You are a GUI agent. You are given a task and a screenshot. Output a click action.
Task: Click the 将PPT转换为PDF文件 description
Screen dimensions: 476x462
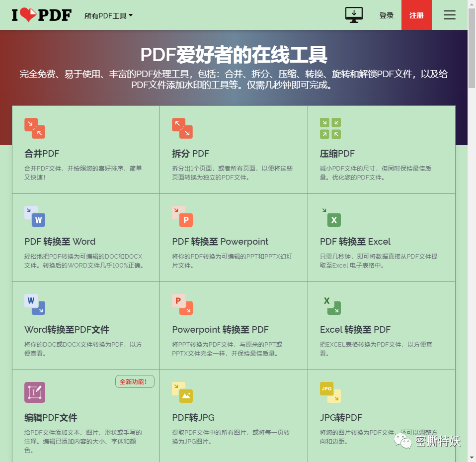pos(227,349)
